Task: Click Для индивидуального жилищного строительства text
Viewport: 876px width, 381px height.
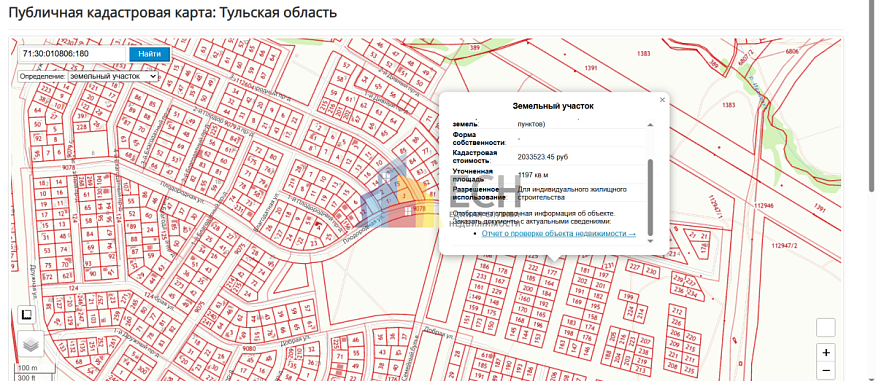Action: 572,193
